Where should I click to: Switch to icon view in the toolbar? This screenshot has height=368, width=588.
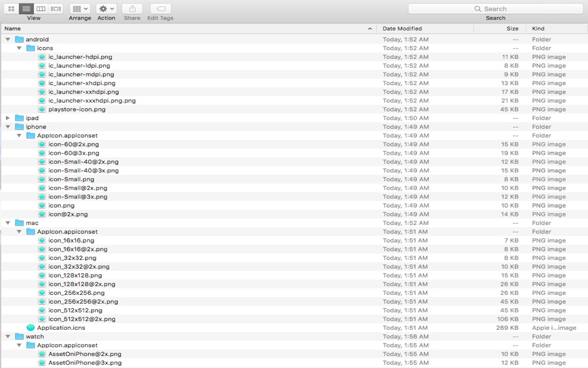click(10, 8)
